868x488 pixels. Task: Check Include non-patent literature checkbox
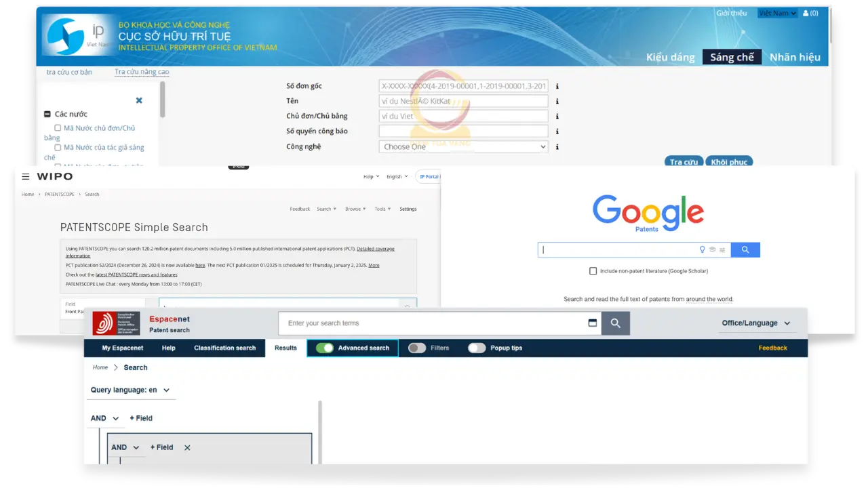tap(593, 271)
